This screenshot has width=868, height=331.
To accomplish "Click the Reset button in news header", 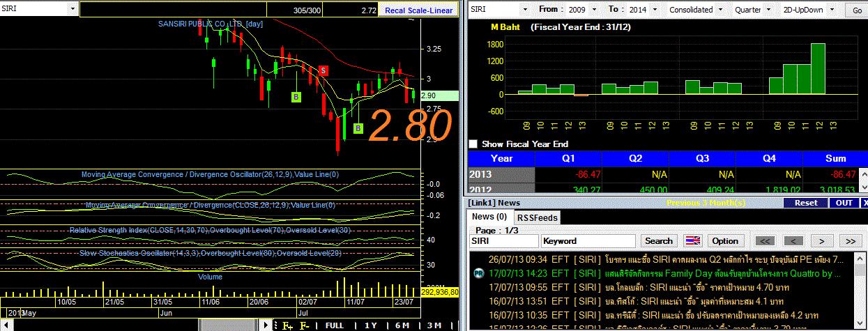I will 805,203.
